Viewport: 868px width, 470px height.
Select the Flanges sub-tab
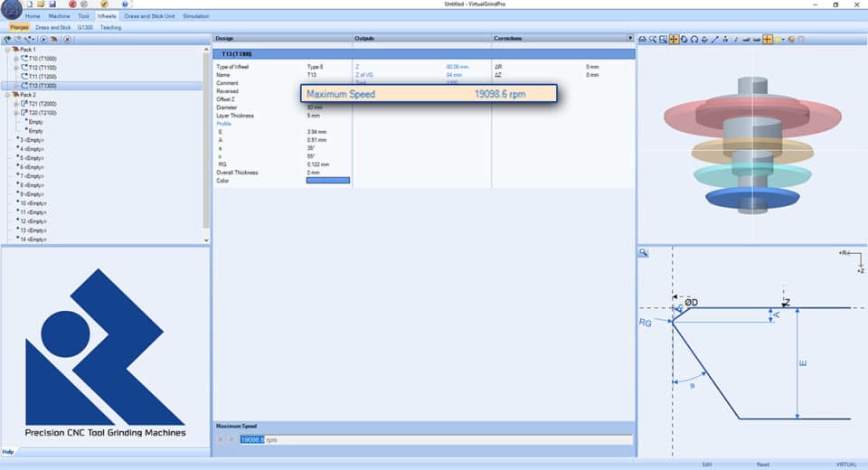[19, 27]
